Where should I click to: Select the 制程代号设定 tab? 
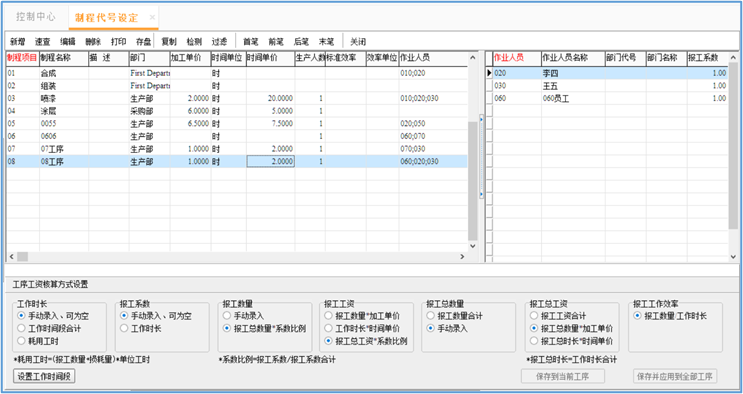coord(107,18)
